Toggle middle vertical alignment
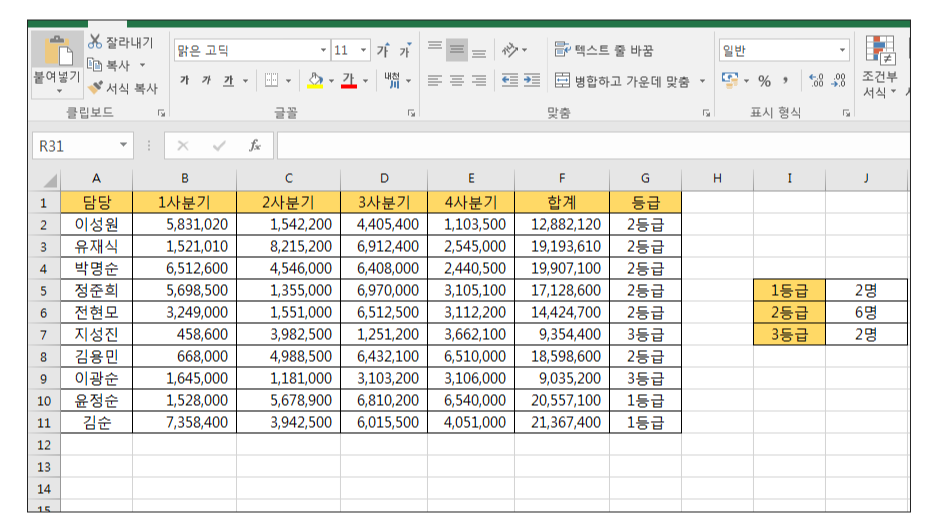 click(457, 50)
